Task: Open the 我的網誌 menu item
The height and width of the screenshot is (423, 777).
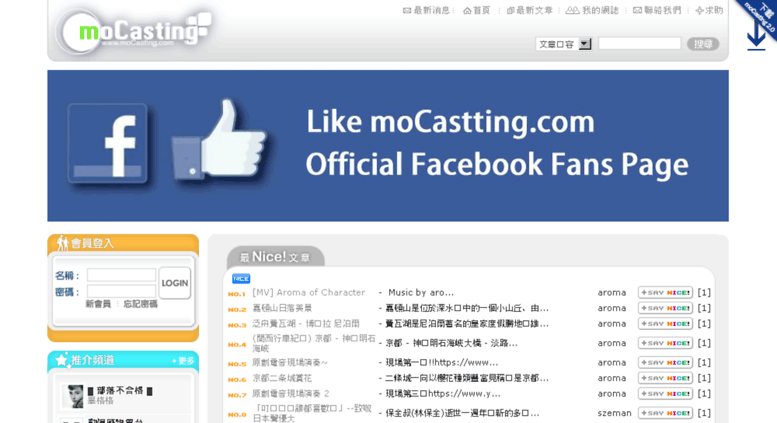Action: [592, 10]
